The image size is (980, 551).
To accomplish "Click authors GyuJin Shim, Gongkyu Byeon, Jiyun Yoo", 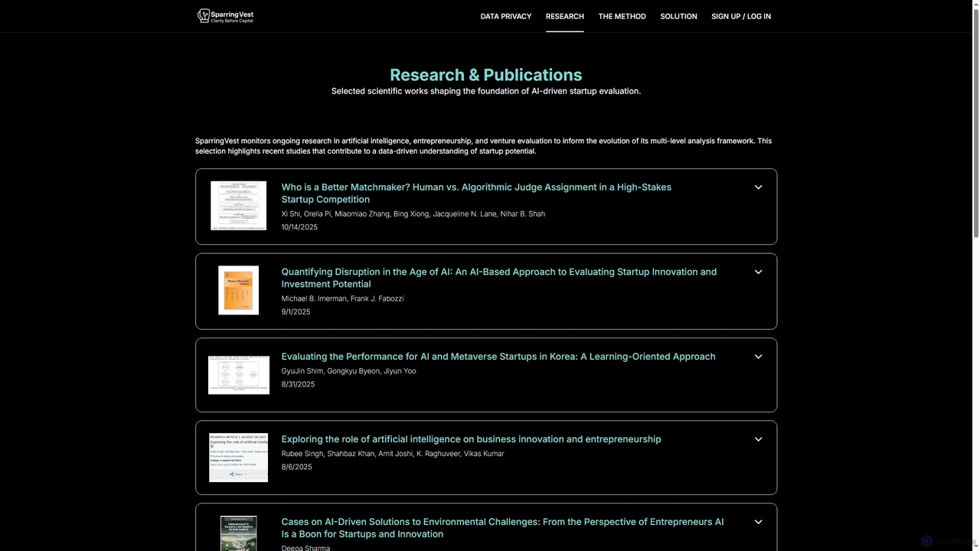I will click(348, 371).
